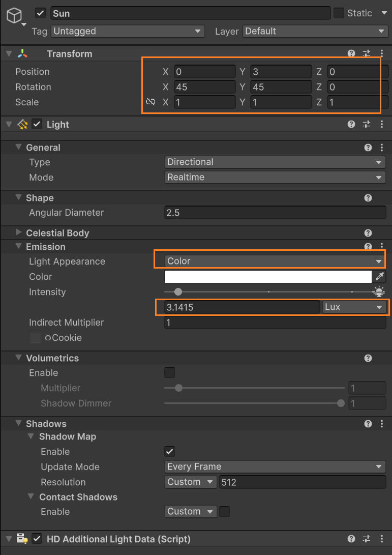The height and width of the screenshot is (555, 392).
Task: Click the white Color swatch
Action: tap(268, 277)
